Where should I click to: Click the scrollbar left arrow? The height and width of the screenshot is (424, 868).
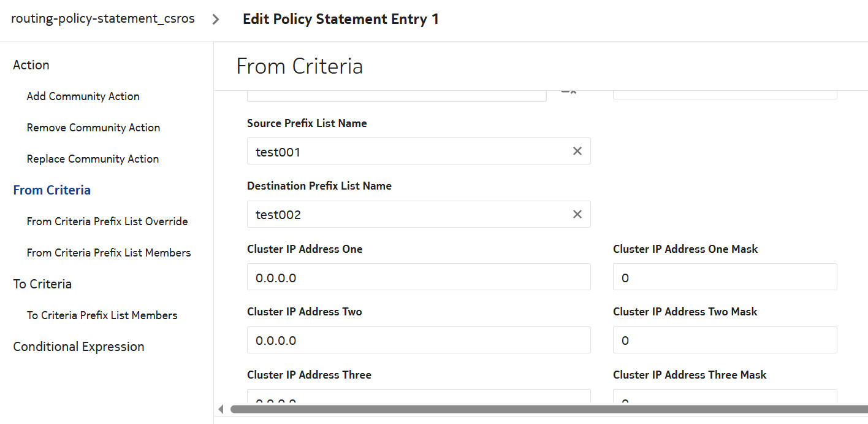tap(221, 409)
